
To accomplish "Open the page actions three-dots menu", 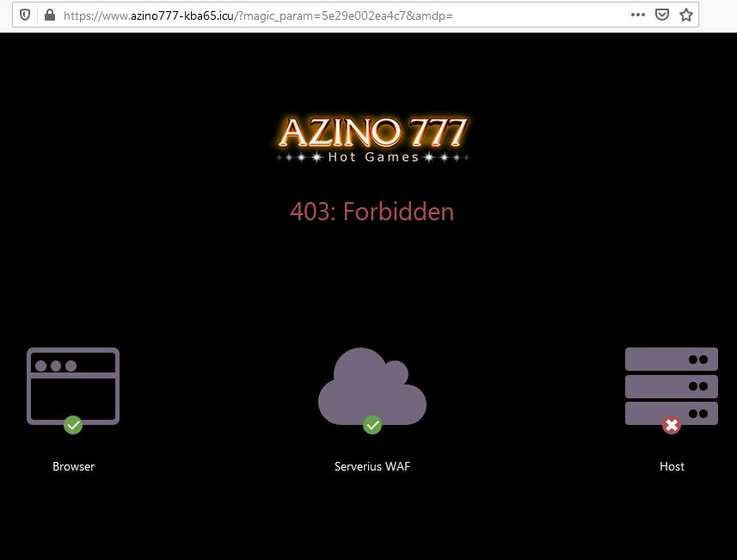I will pyautogui.click(x=637, y=15).
